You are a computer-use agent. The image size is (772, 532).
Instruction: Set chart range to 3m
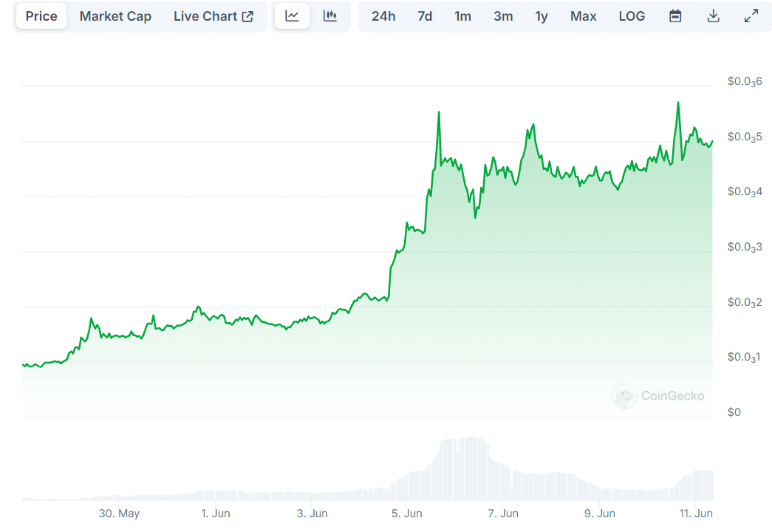(503, 16)
